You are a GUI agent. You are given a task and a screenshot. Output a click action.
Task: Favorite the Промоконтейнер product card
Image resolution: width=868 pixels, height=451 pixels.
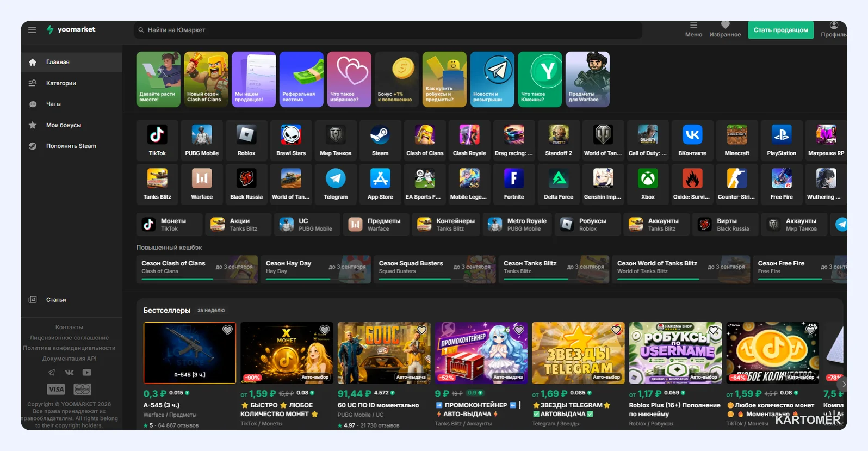pos(519,330)
